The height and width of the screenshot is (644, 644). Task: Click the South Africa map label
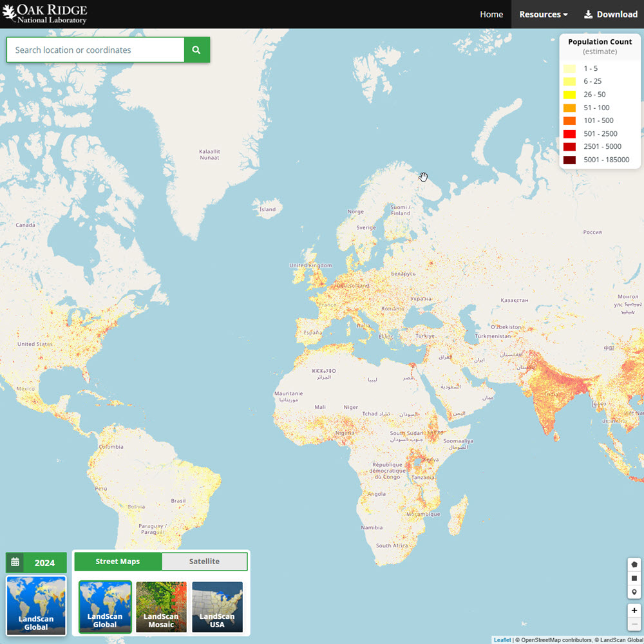pos(392,545)
